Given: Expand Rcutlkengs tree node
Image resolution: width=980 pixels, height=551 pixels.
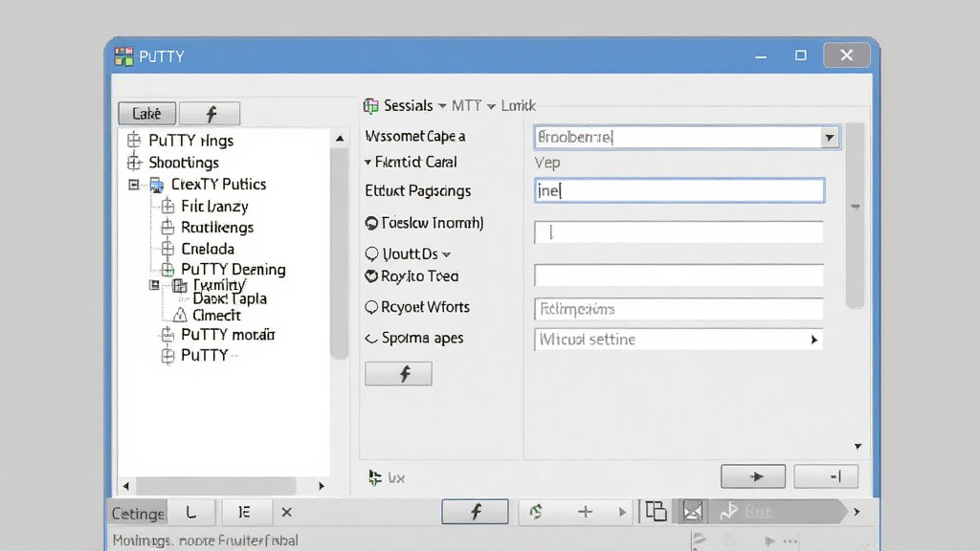Looking at the screenshot, I should (x=167, y=227).
